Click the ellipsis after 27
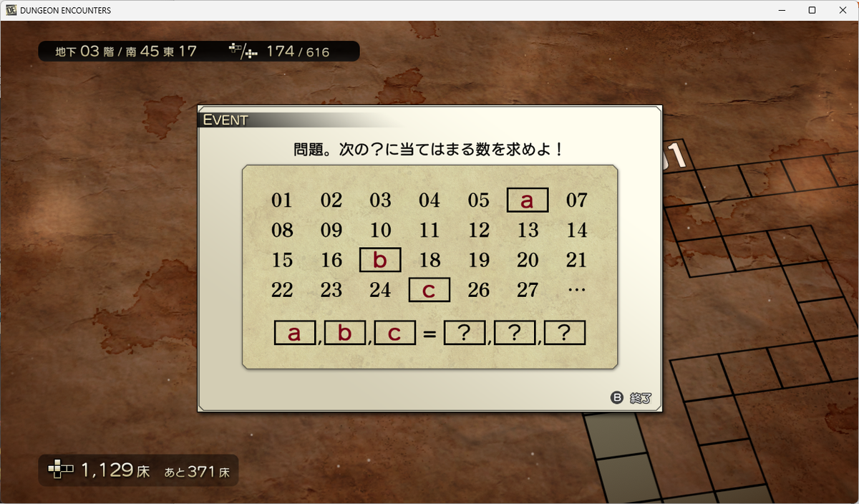Screen dimensions: 859x504 (x=576, y=290)
